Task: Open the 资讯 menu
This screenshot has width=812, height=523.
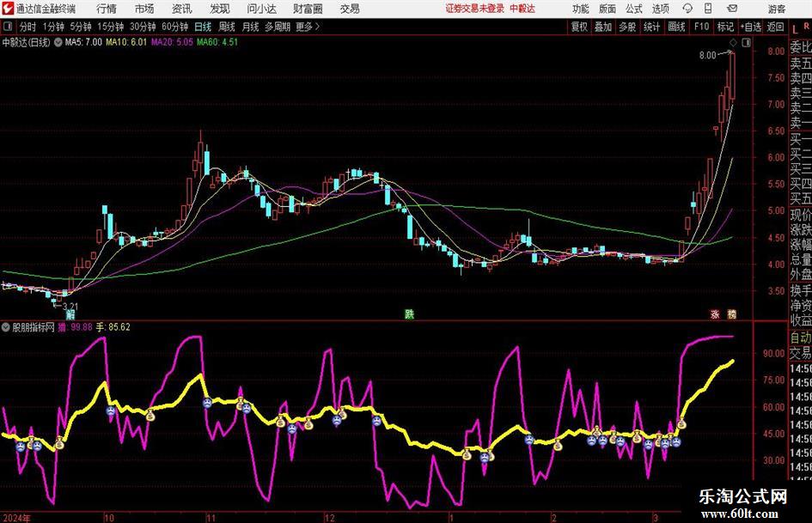Action: point(182,9)
